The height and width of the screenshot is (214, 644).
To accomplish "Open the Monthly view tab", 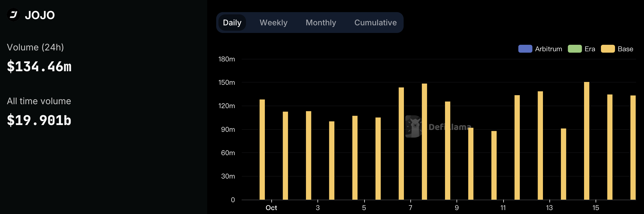I will (x=321, y=23).
